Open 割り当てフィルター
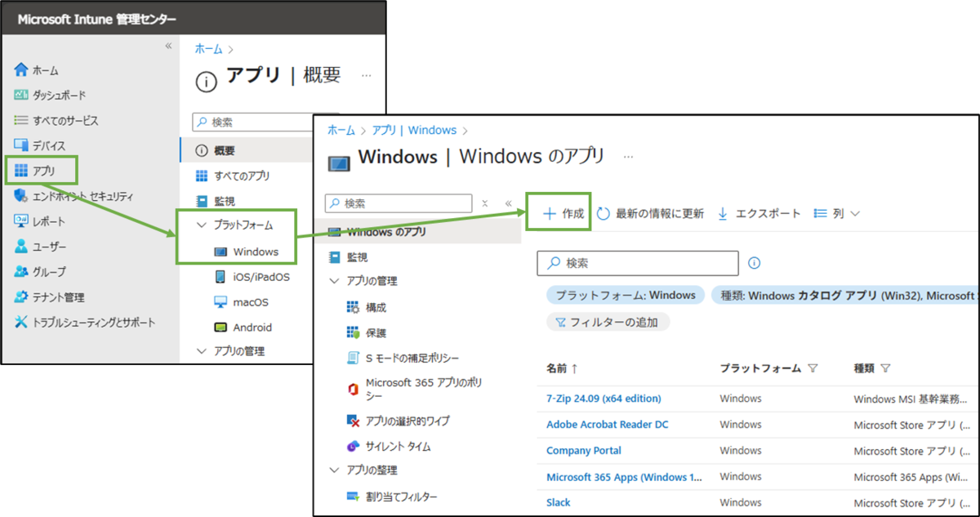Screen dimensions: 980x517 click(x=391, y=497)
